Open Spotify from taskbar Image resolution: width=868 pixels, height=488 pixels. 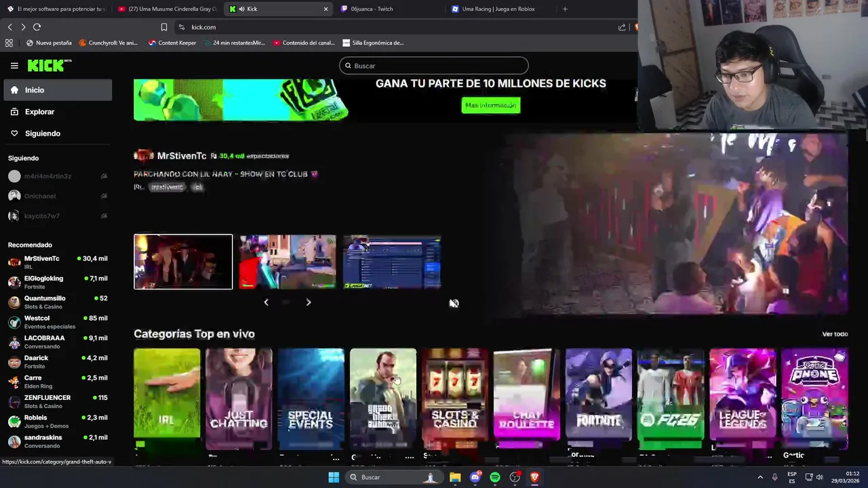pos(495,477)
